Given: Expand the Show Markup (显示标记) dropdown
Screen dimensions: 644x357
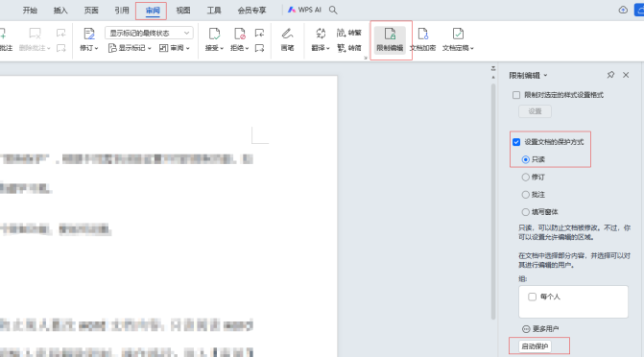Looking at the screenshot, I should pyautogui.click(x=130, y=48).
